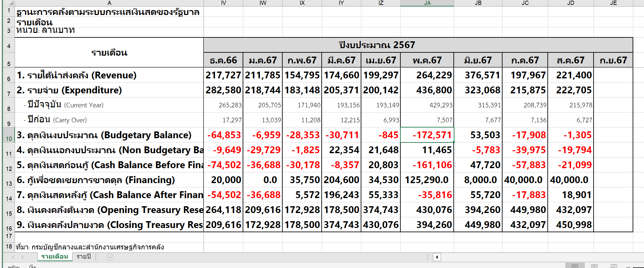
Task: Click the accessibility icon in status bar
Action: click(33, 267)
